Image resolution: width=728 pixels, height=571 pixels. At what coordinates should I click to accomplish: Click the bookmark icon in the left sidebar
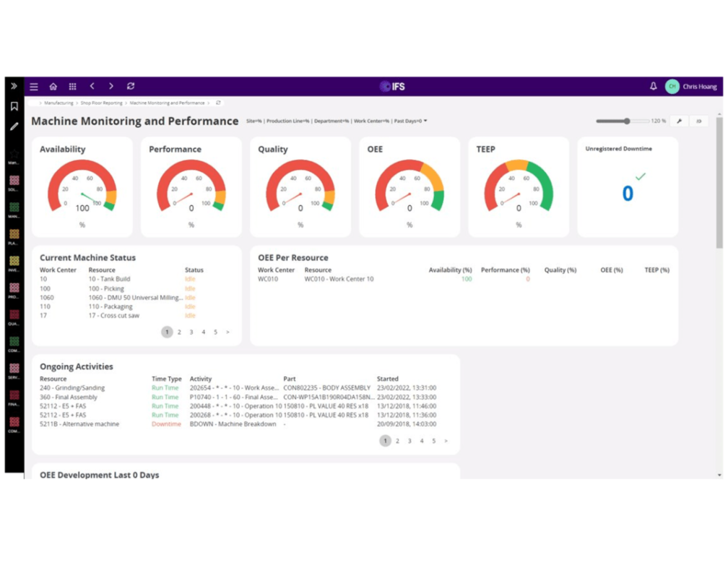13,105
